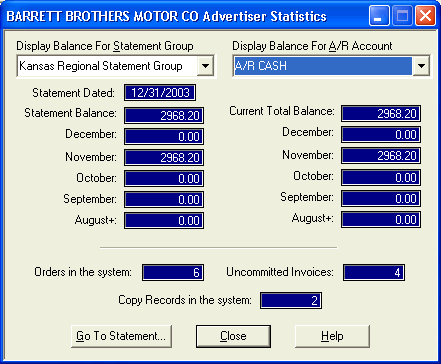441x364 pixels.
Task: Click the Display Balance For A/R Account label
Action: click(x=312, y=46)
